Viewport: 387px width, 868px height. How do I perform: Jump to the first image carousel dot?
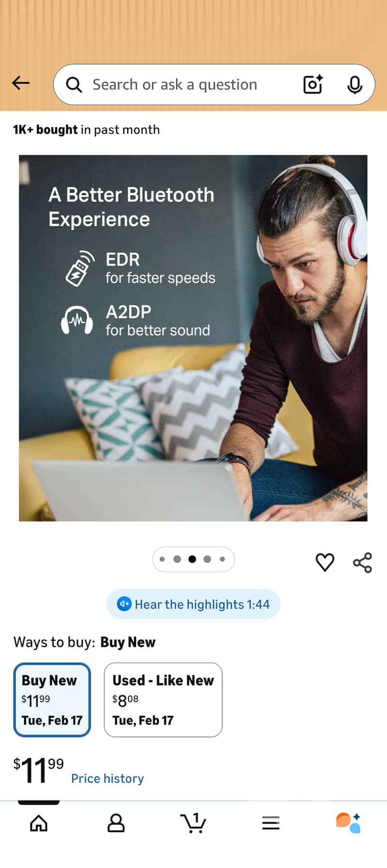(x=162, y=559)
